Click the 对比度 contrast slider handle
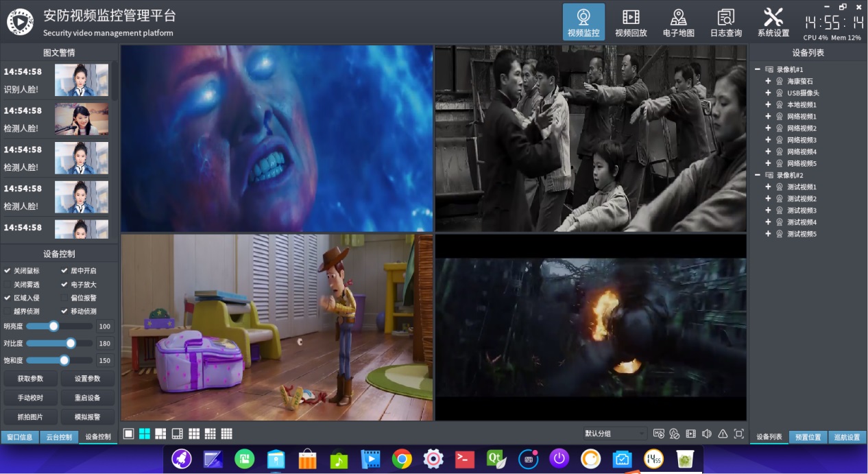 (x=71, y=343)
